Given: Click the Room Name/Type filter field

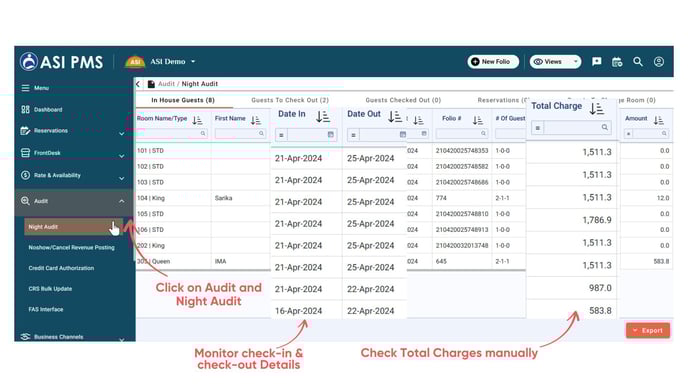Looking at the screenshot, I should coord(172,133).
